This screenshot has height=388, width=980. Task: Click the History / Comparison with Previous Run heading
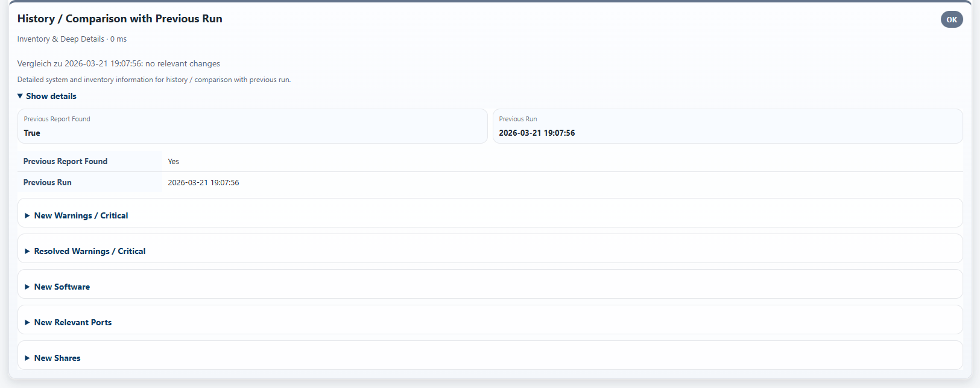pos(119,19)
